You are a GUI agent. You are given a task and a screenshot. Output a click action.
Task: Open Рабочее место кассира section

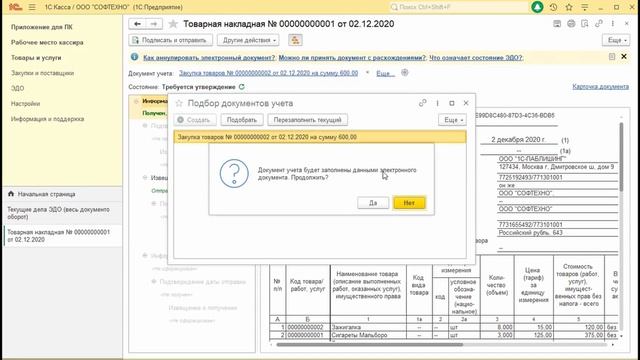(47, 42)
